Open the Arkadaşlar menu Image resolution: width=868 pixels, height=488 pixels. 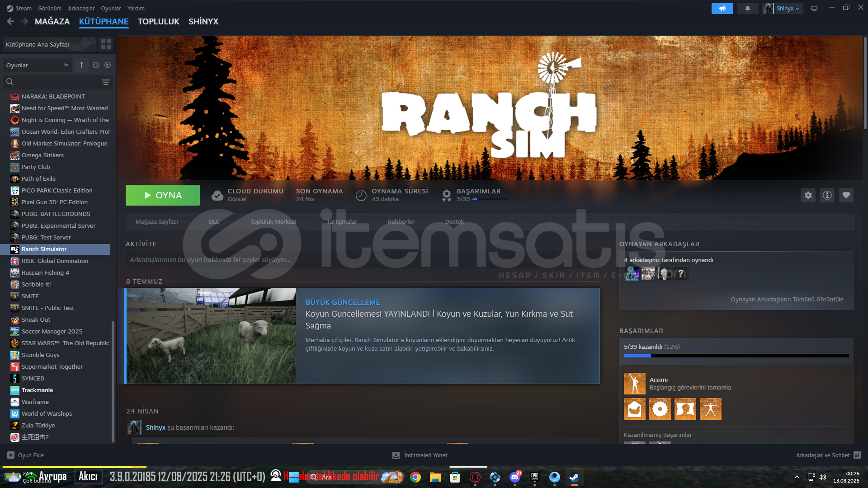(x=81, y=8)
